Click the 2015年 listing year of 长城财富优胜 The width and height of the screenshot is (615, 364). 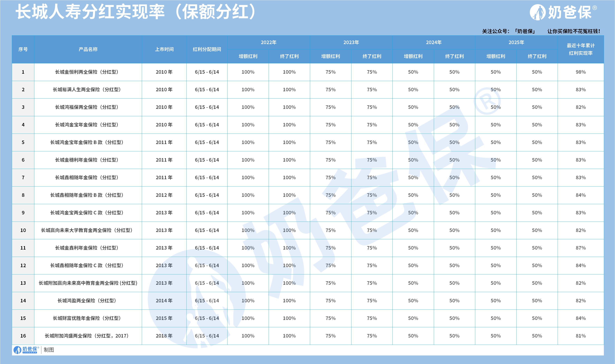point(164,318)
